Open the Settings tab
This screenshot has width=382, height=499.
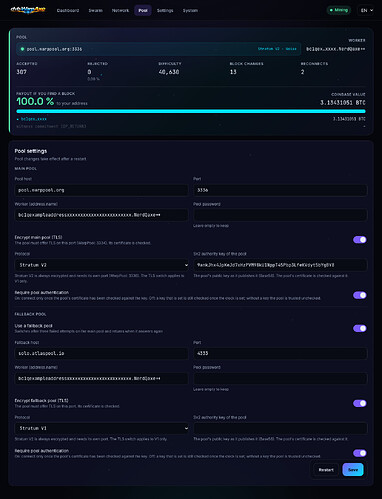(x=165, y=10)
